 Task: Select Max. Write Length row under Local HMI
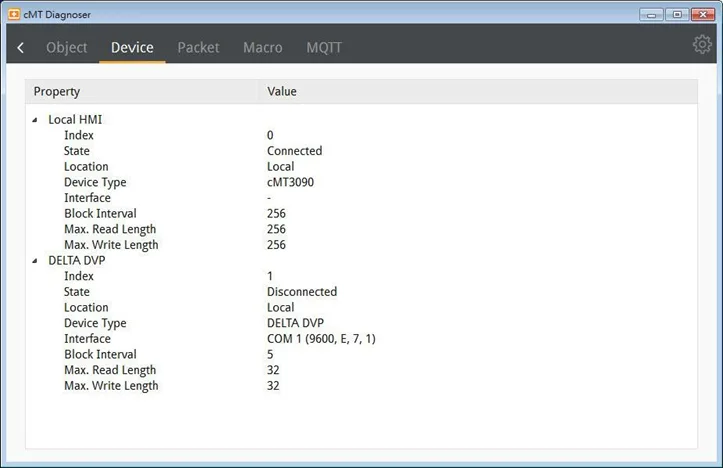tap(361, 245)
